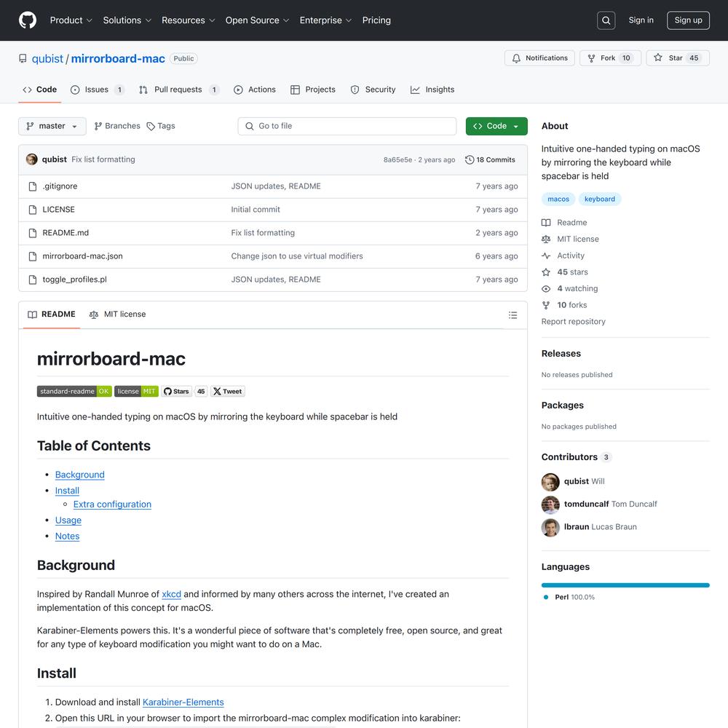Click the Activity pulse icon
The width and height of the screenshot is (728, 728).
coord(546,256)
